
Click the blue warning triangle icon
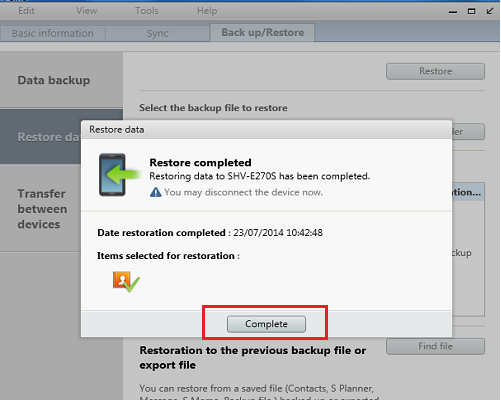tap(156, 192)
